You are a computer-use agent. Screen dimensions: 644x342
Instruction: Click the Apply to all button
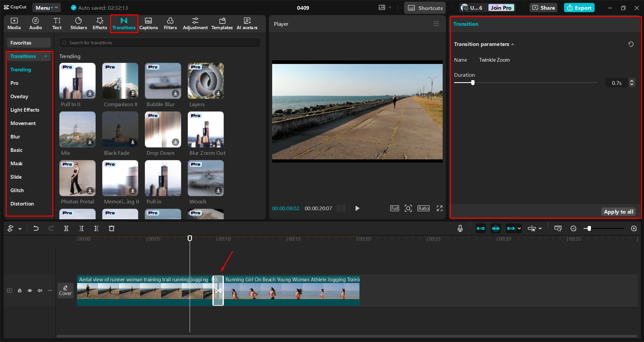point(618,212)
